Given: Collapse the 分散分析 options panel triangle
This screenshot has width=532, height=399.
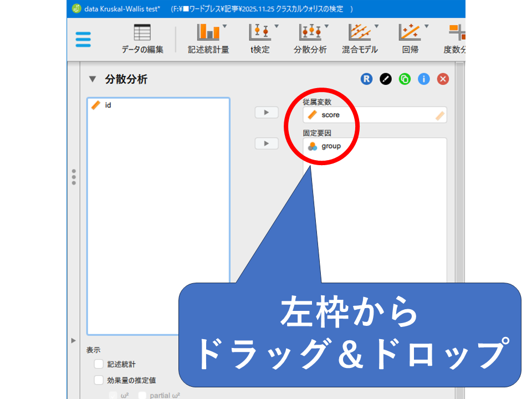Looking at the screenshot, I should [93, 79].
